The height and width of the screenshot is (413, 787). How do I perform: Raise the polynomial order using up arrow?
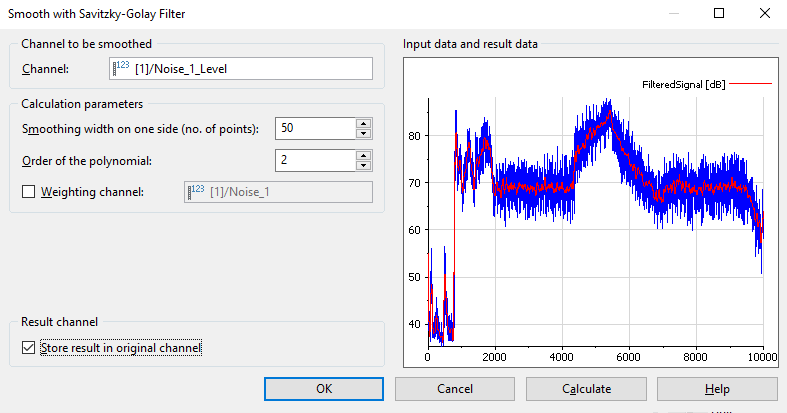click(364, 156)
